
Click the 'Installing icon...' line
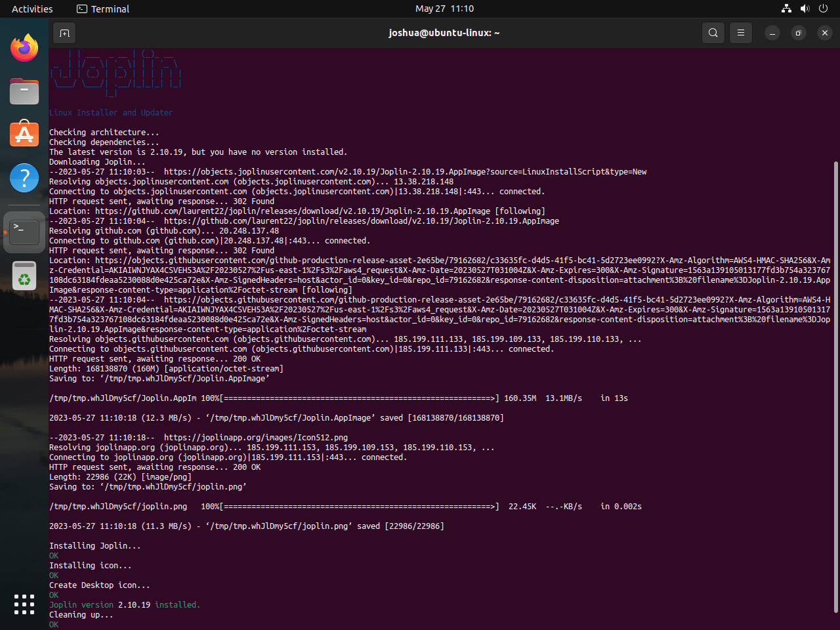pos(91,566)
